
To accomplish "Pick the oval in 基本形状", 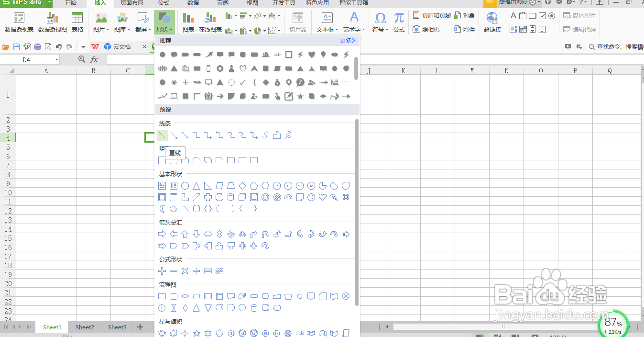I will click(x=185, y=186).
